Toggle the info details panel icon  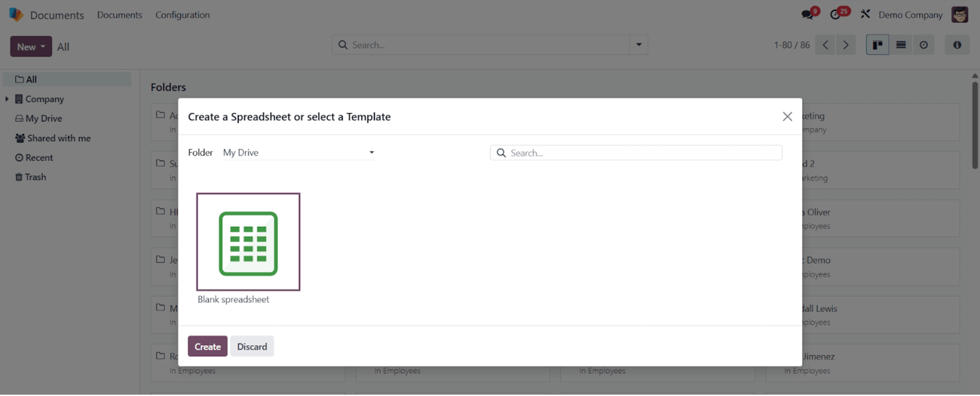pos(957,45)
